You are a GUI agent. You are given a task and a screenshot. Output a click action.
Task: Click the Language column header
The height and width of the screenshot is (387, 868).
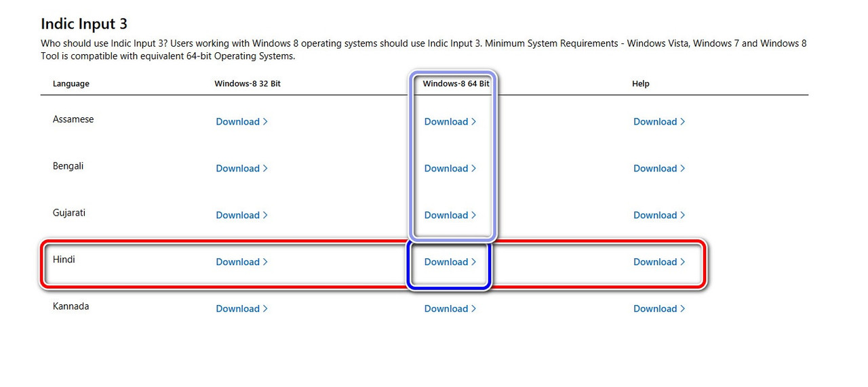point(71,84)
